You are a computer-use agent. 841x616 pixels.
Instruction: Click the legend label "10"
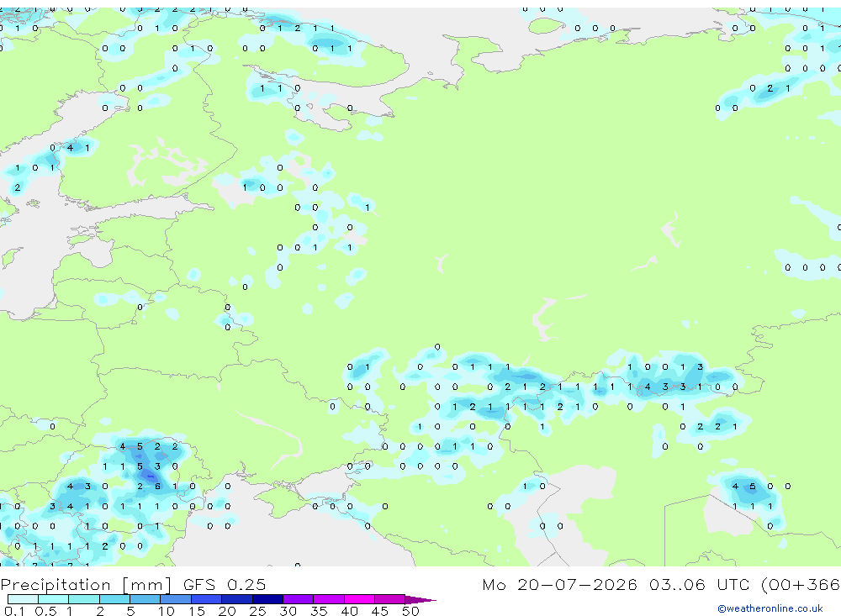pyautogui.click(x=167, y=611)
